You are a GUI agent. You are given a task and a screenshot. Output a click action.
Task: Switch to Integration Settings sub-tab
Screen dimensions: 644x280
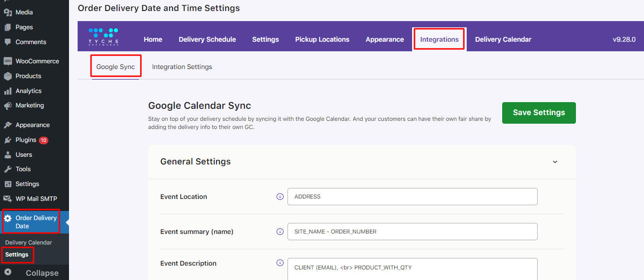(182, 67)
